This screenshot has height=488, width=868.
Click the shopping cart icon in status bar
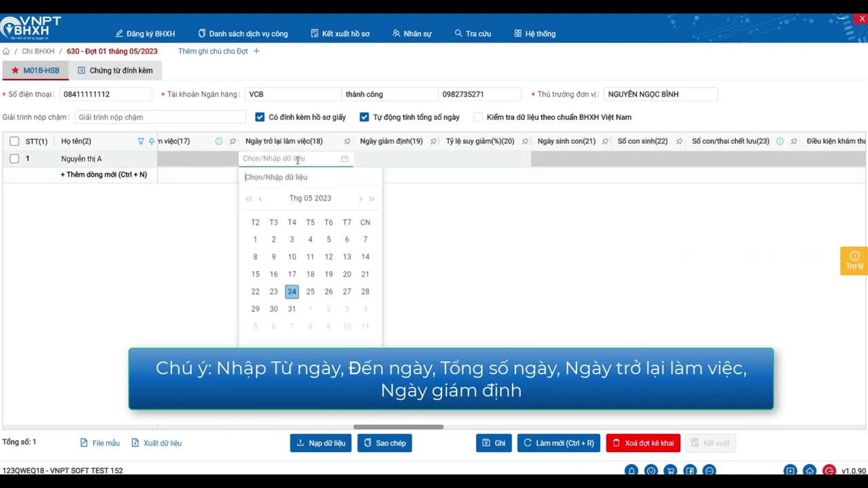[x=671, y=471]
